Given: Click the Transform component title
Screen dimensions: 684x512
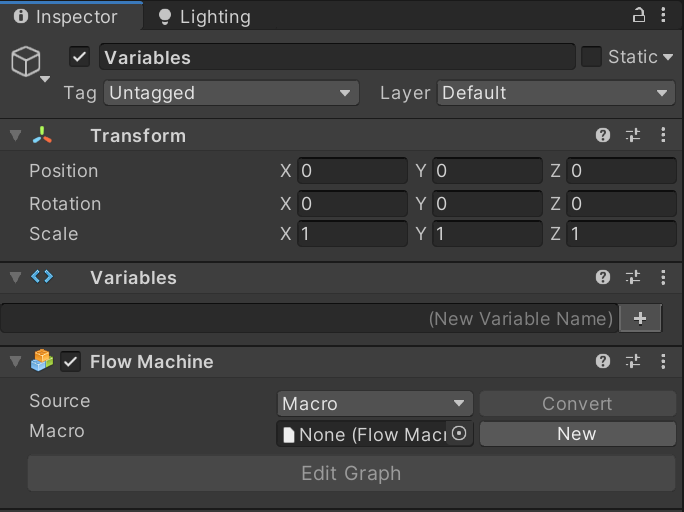Looking at the screenshot, I should (138, 136).
